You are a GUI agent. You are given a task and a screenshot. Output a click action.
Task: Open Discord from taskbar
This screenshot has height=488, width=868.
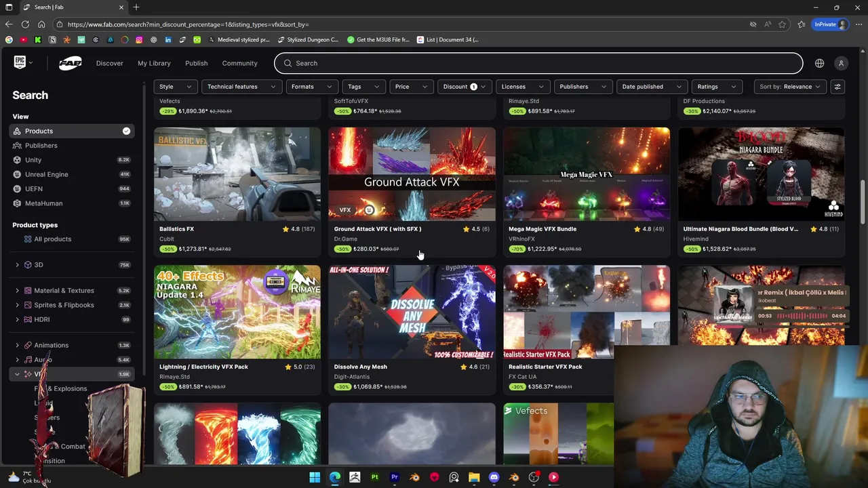(x=494, y=477)
